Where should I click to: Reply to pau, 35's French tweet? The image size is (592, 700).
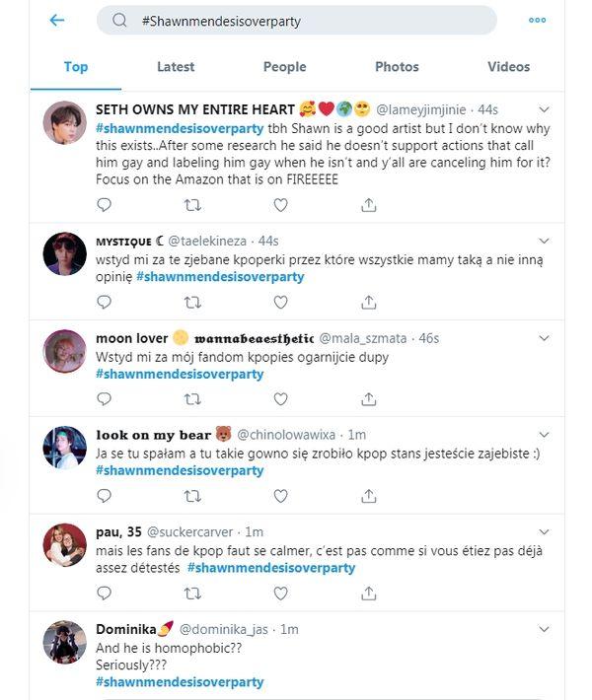click(x=105, y=594)
